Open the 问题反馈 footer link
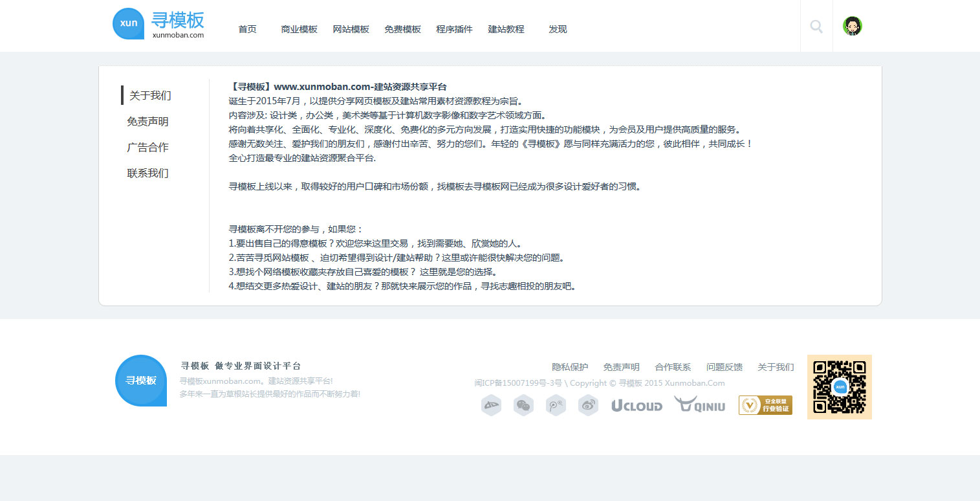 [x=724, y=367]
